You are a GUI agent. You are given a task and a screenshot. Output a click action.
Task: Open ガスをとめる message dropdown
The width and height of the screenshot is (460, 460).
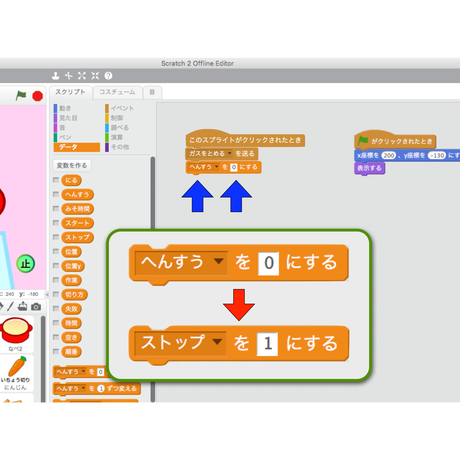(x=229, y=153)
